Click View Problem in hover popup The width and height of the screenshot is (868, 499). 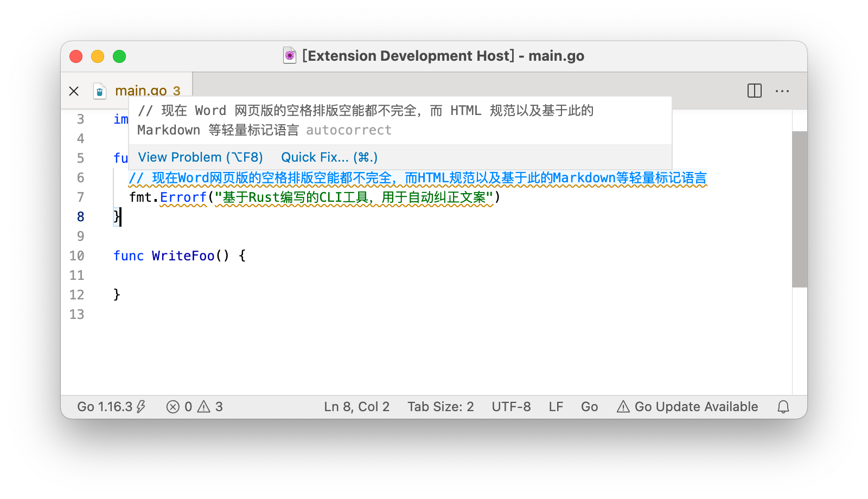[200, 157]
